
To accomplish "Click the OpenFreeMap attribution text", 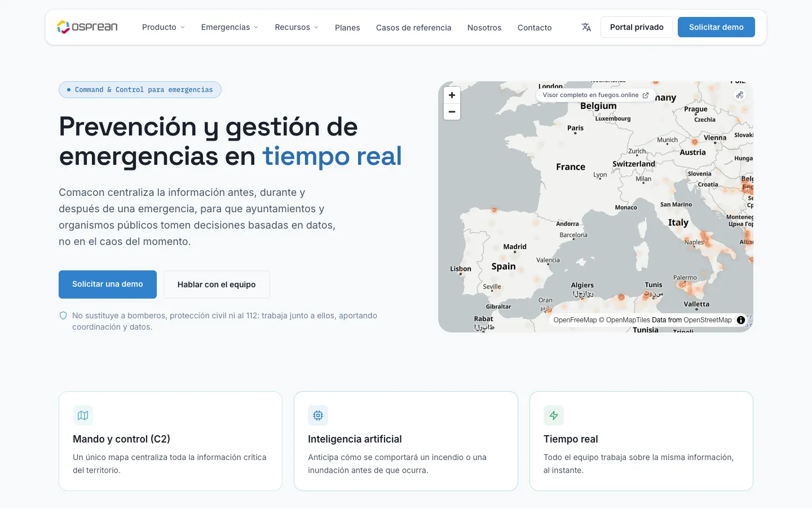I will [x=575, y=320].
